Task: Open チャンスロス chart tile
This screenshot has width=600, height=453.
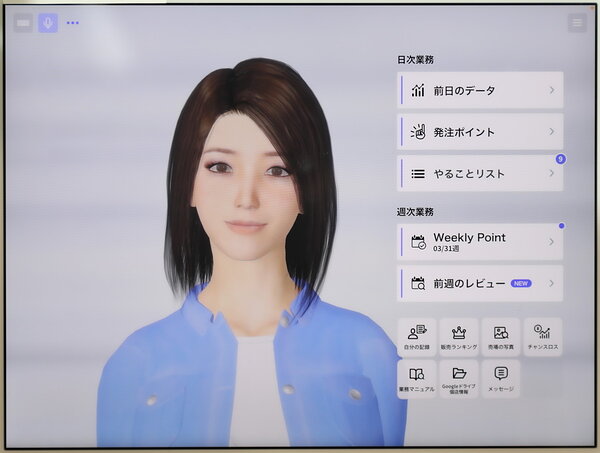Action: pos(543,337)
